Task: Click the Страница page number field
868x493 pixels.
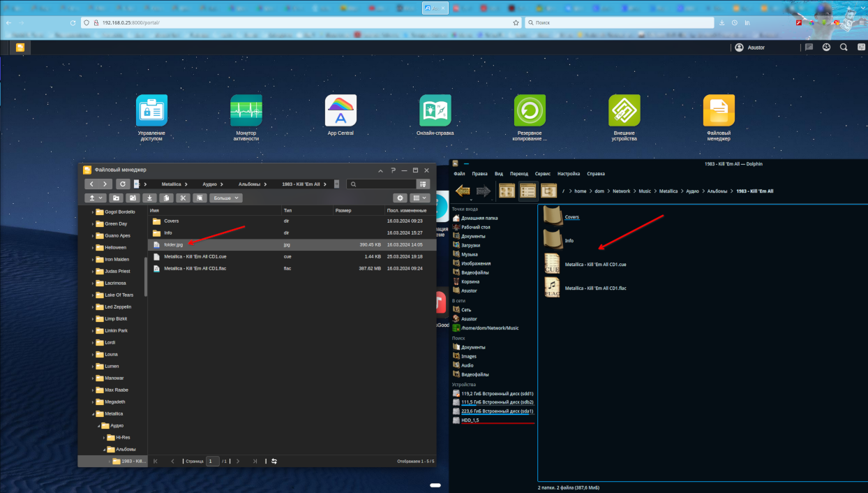Action: tap(212, 461)
